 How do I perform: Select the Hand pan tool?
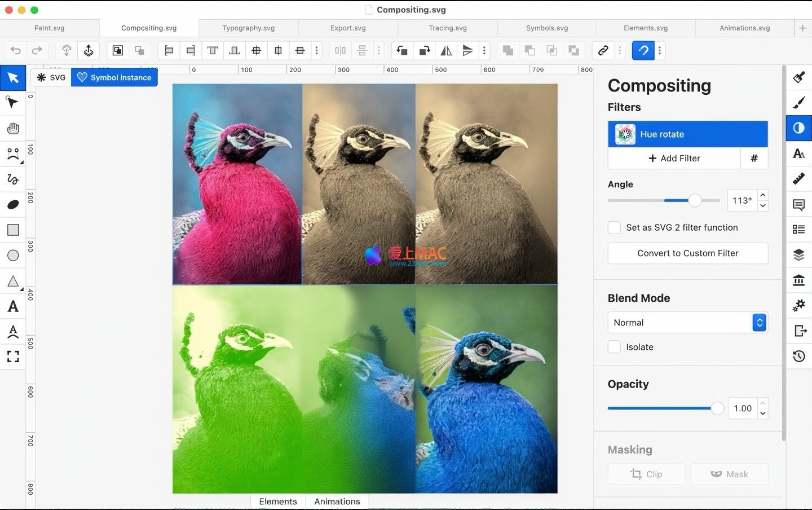(x=13, y=129)
